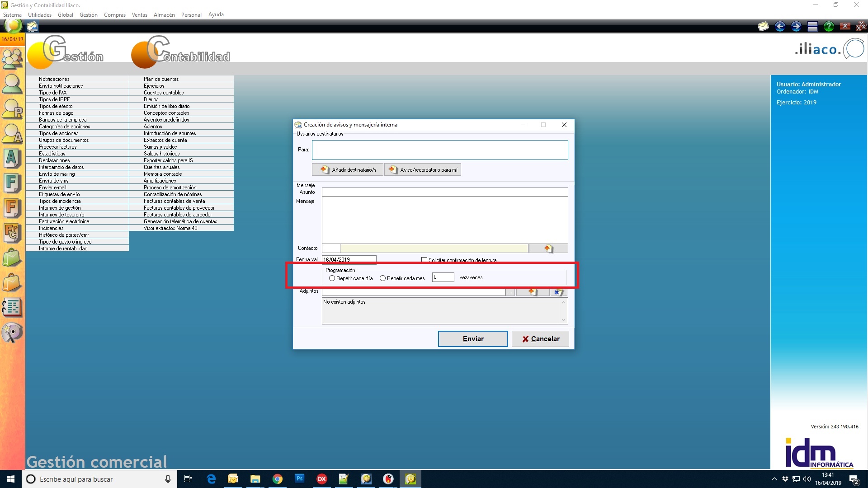Open Asientos in Contabilidad list
The width and height of the screenshot is (868, 488).
[181, 127]
